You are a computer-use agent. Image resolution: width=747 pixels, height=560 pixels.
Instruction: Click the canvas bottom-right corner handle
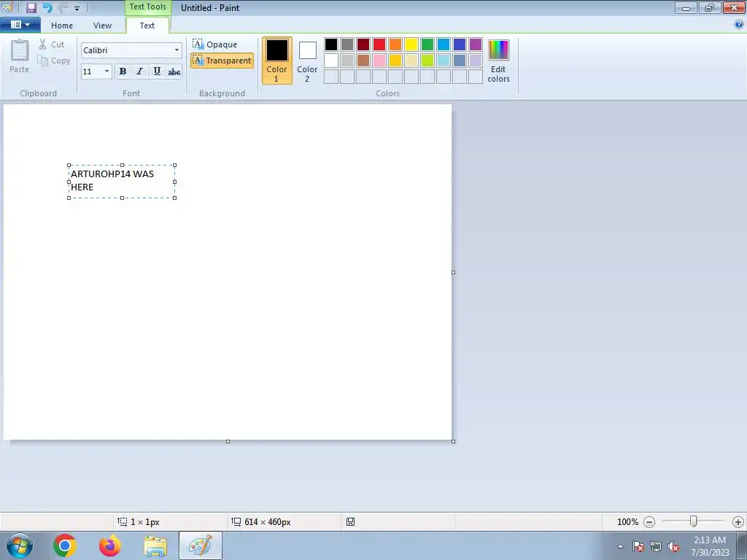pos(453,441)
